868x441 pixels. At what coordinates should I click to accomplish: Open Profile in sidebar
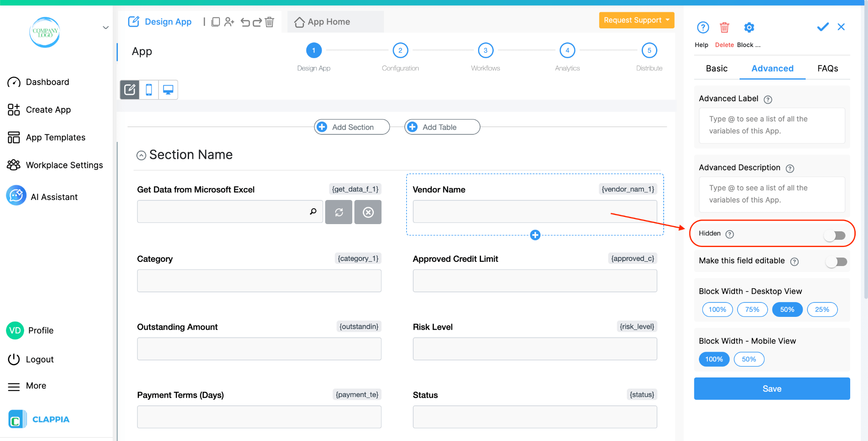[30, 330]
